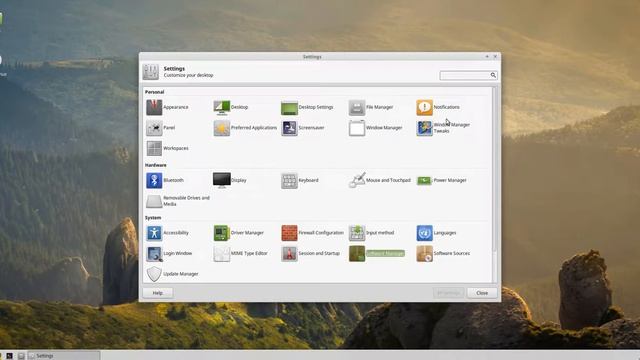Viewport: 640px width, 360px height.
Task: Click the All Settings button
Action: pyautogui.click(x=448, y=293)
